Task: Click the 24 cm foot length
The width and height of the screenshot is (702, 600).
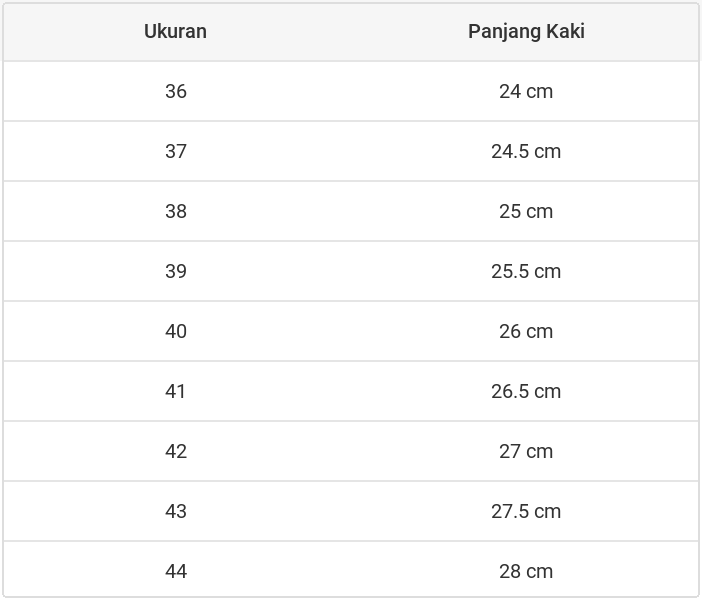Action: click(526, 91)
